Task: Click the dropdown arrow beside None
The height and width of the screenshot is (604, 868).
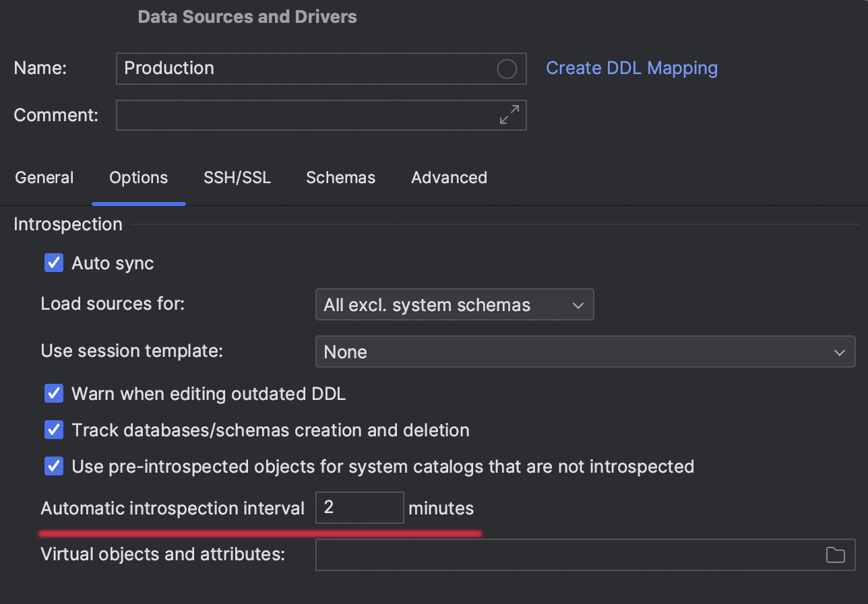Action: (839, 352)
